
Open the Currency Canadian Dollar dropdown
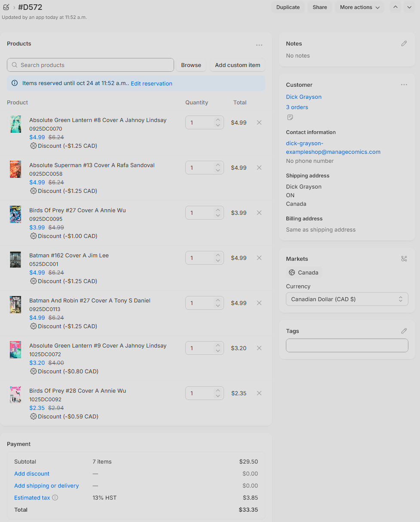(347, 299)
